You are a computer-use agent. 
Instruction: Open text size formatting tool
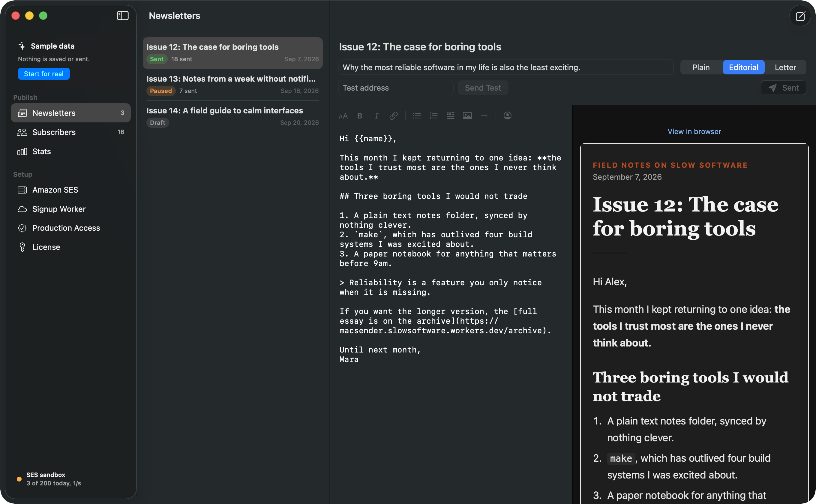[343, 116]
